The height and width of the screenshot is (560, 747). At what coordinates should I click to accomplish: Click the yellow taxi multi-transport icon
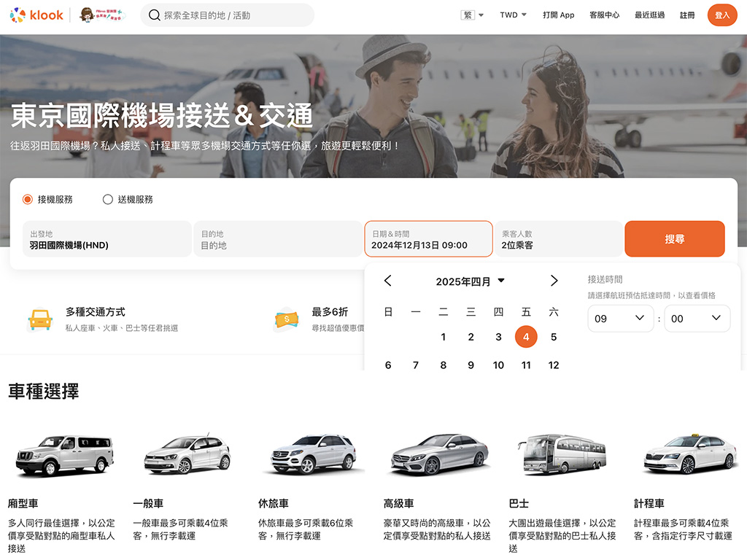40,319
